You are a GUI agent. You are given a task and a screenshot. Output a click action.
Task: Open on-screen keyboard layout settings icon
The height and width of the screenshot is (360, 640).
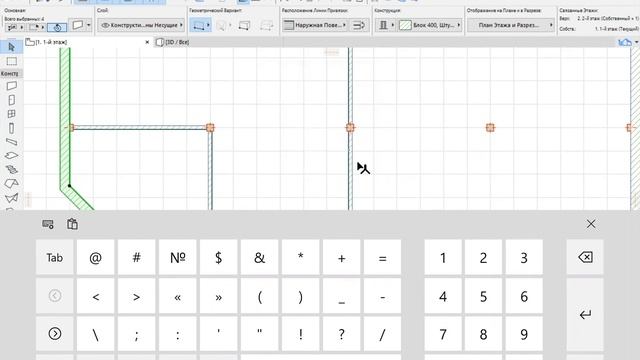point(48,224)
